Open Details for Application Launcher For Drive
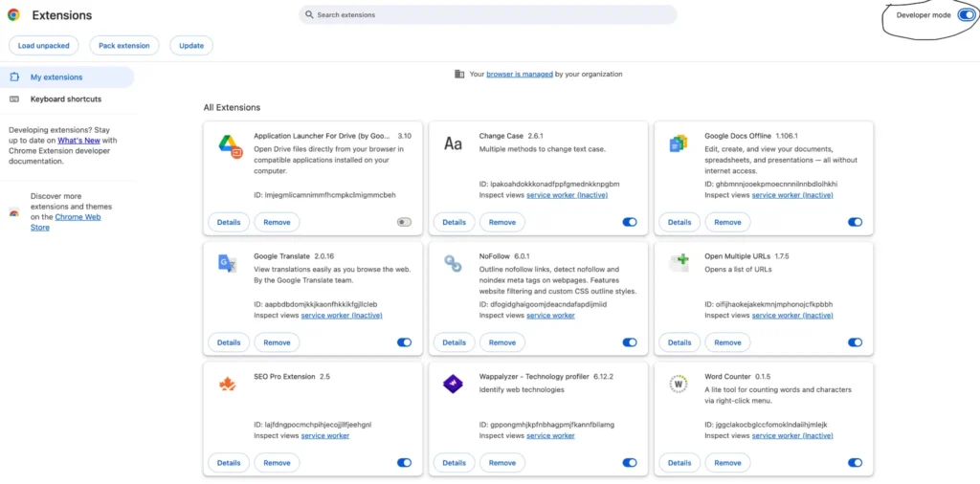This screenshot has width=980, height=484. [229, 222]
